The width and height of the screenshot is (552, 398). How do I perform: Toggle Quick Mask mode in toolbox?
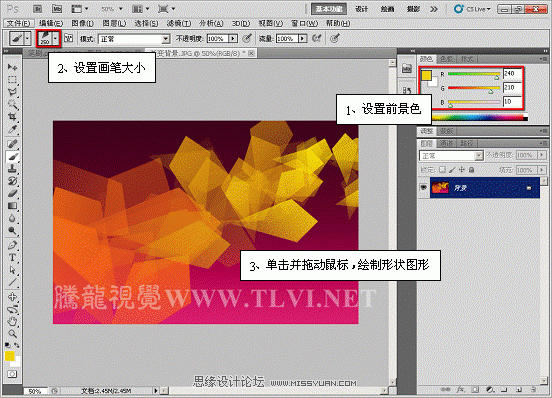pos(12,374)
